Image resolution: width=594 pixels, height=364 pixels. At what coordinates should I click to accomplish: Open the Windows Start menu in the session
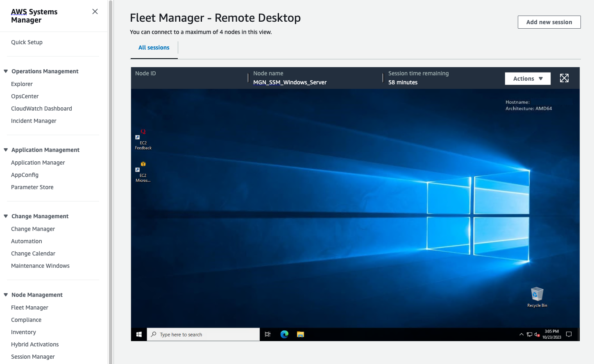coord(138,334)
